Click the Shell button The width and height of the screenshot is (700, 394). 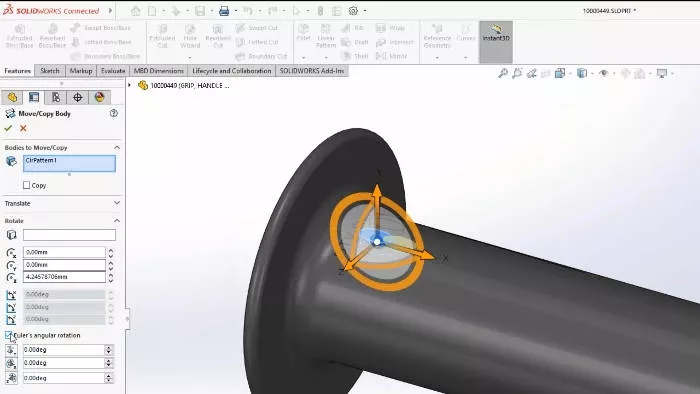(x=355, y=56)
